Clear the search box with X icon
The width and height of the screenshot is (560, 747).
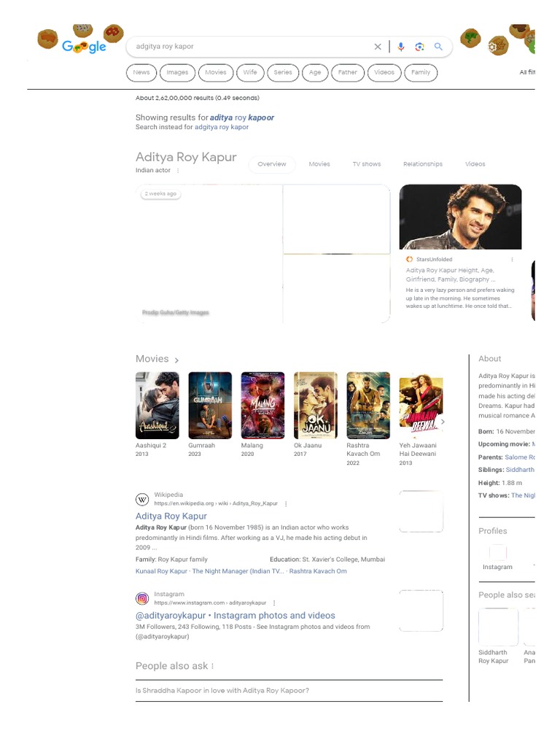coord(378,47)
